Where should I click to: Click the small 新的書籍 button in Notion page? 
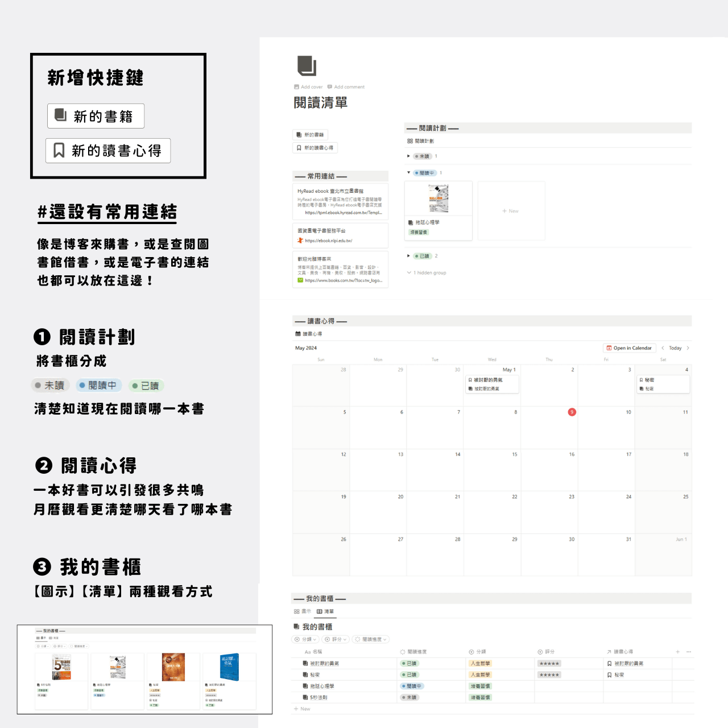tap(310, 135)
